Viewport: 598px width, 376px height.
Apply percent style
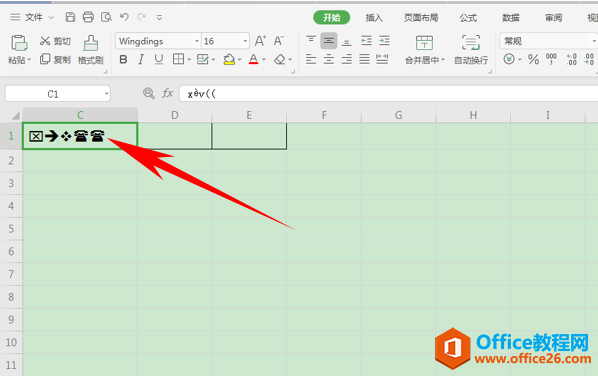533,59
